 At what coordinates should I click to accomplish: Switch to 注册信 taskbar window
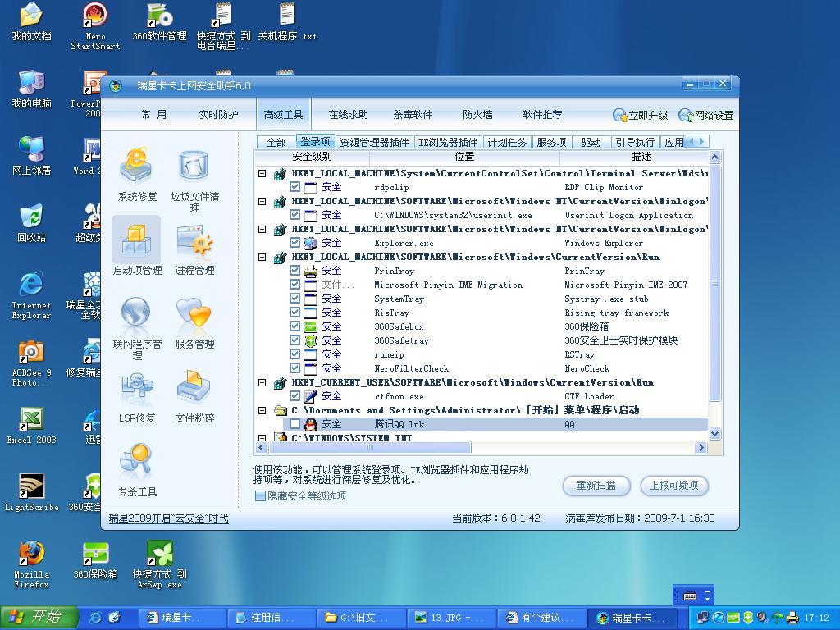pyautogui.click(x=272, y=618)
